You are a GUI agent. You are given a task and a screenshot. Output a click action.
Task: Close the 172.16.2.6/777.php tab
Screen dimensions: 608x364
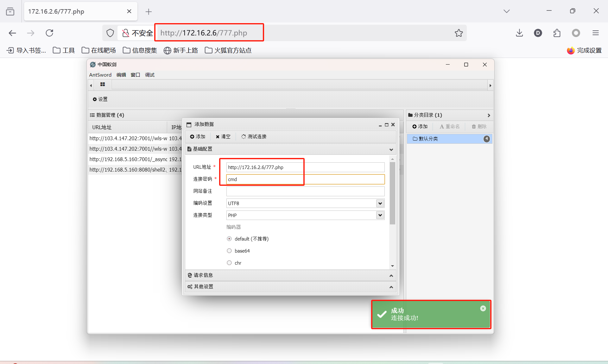129,11
